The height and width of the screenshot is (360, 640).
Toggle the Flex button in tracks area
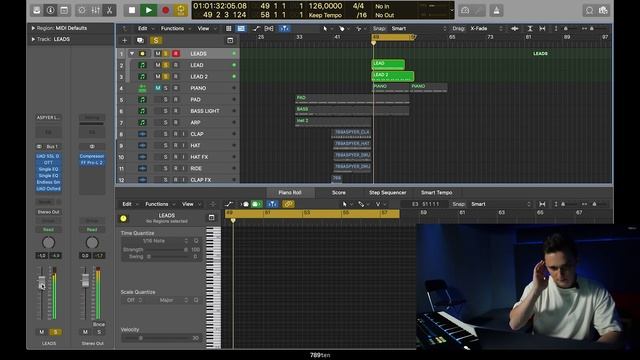pyautogui.click(x=269, y=29)
